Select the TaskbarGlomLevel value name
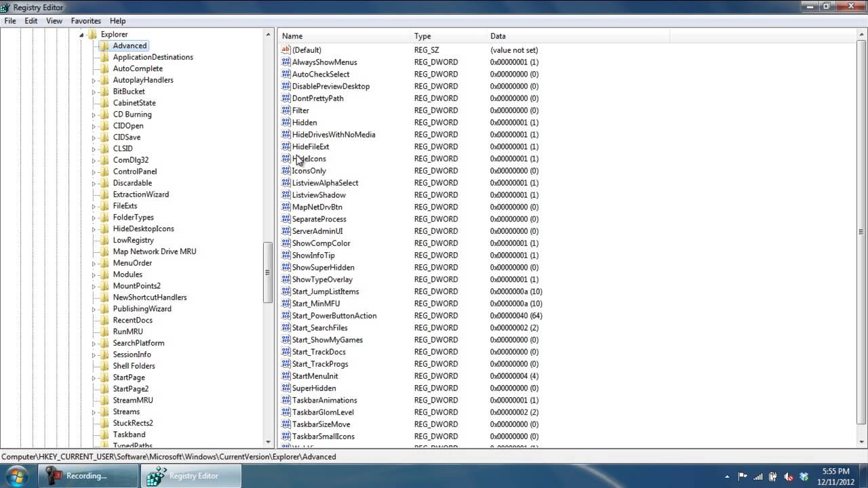This screenshot has height=488, width=868. 323,412
